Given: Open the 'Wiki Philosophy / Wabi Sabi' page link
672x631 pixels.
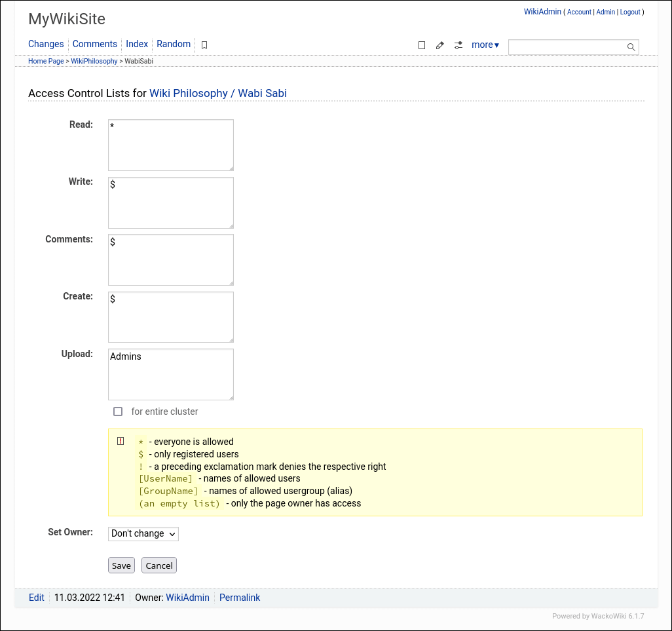Looking at the screenshot, I should [218, 93].
